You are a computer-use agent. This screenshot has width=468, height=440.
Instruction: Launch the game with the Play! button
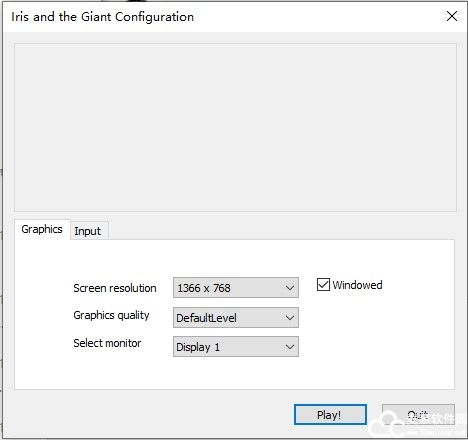[x=330, y=415]
